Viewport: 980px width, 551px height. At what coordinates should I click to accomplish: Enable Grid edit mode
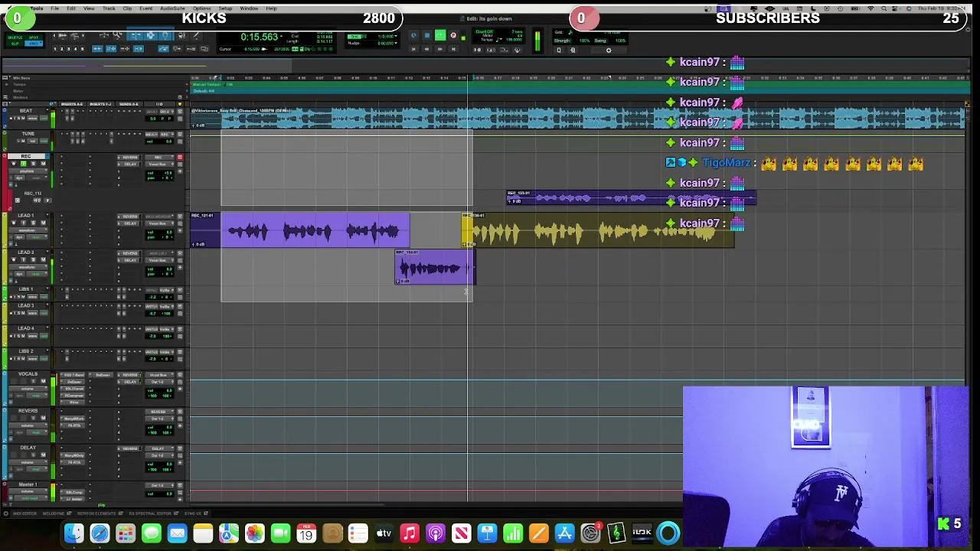34,44
